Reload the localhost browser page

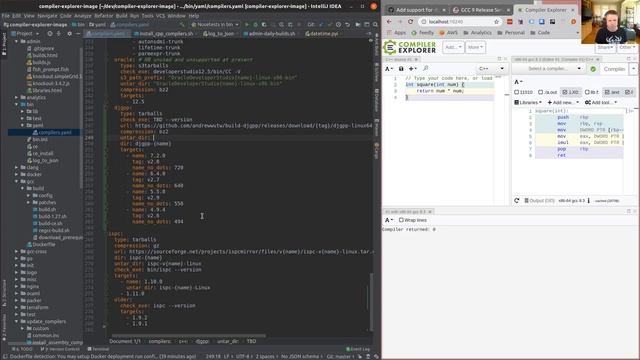410,22
